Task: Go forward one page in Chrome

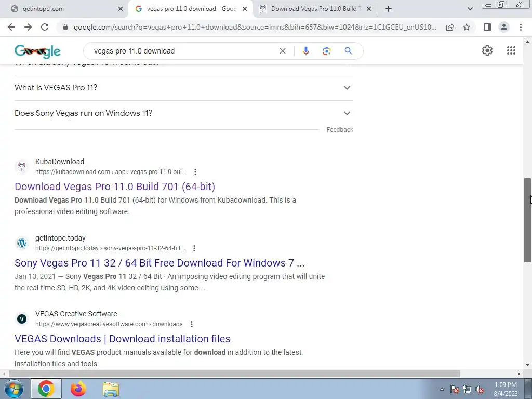Action: (x=28, y=27)
